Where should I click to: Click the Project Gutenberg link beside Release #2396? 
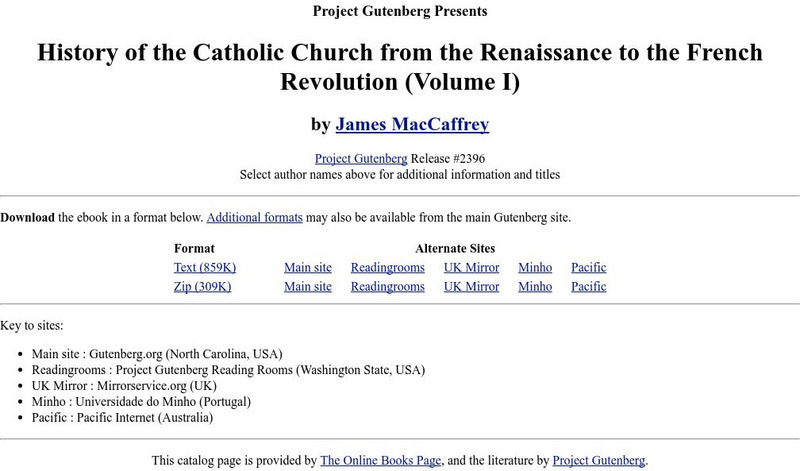pyautogui.click(x=361, y=159)
